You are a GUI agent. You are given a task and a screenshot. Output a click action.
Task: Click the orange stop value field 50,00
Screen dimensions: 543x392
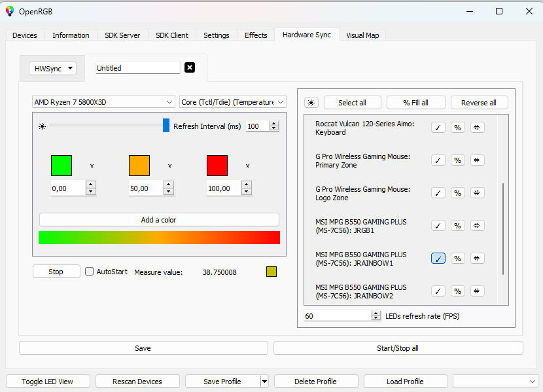[146, 188]
